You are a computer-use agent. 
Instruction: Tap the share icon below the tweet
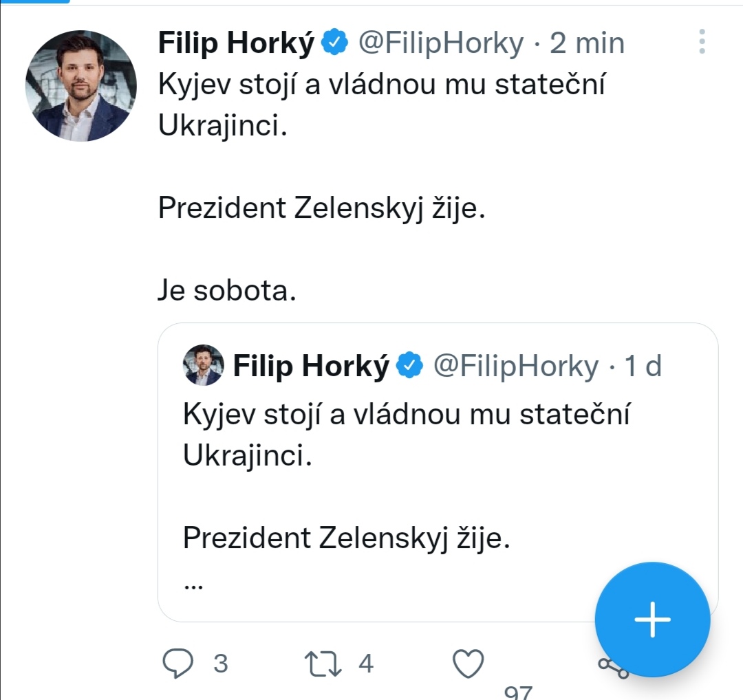(612, 666)
